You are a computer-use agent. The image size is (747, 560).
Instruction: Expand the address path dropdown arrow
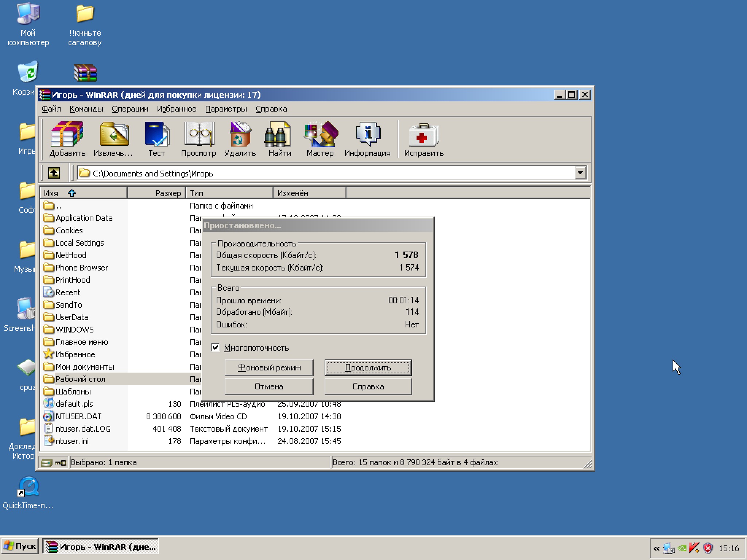(x=580, y=173)
